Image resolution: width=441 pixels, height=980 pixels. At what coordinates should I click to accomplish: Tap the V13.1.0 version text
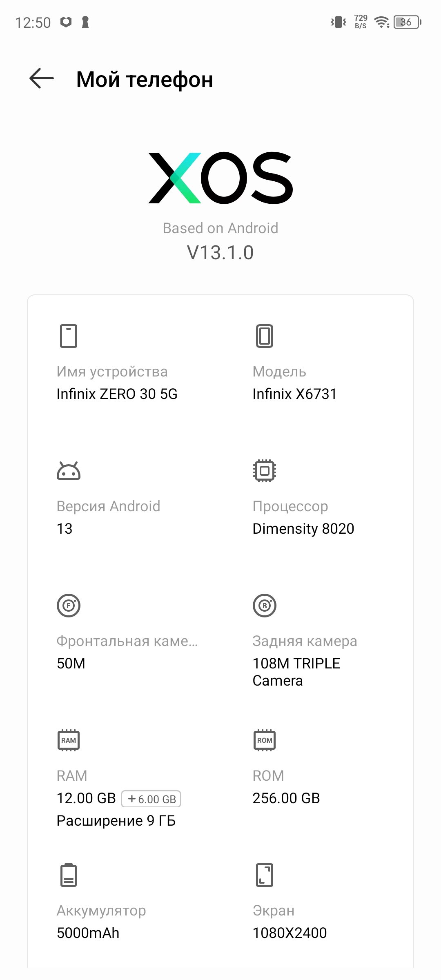click(x=220, y=252)
